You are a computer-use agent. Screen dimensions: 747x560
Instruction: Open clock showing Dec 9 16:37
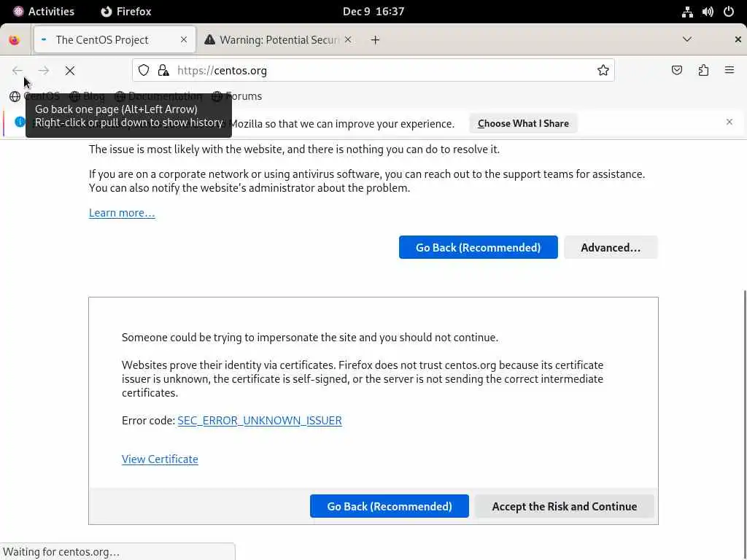[x=373, y=12]
